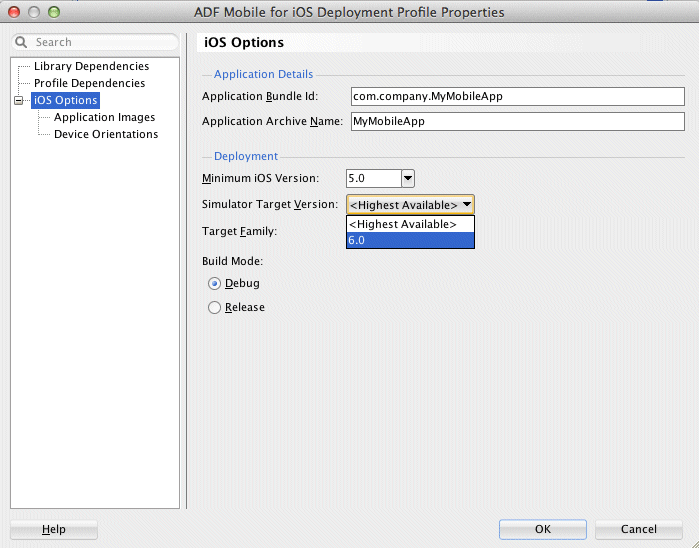699x548 pixels.
Task: Select the Debug build mode
Action: pyautogui.click(x=214, y=283)
